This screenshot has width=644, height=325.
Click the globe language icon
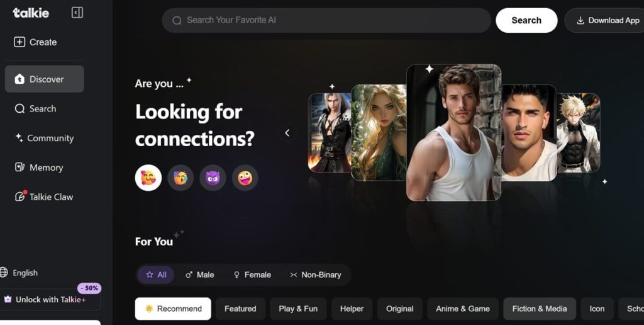(3, 272)
